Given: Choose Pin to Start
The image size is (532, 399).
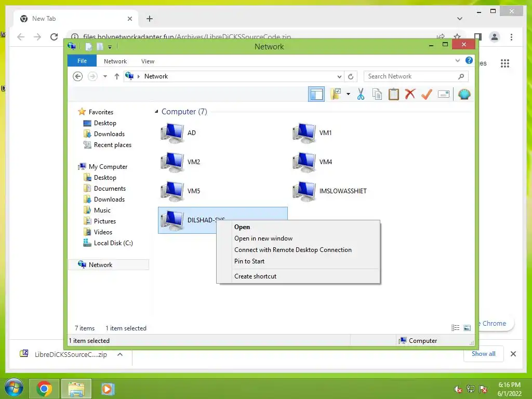Looking at the screenshot, I should pyautogui.click(x=298, y=261).
